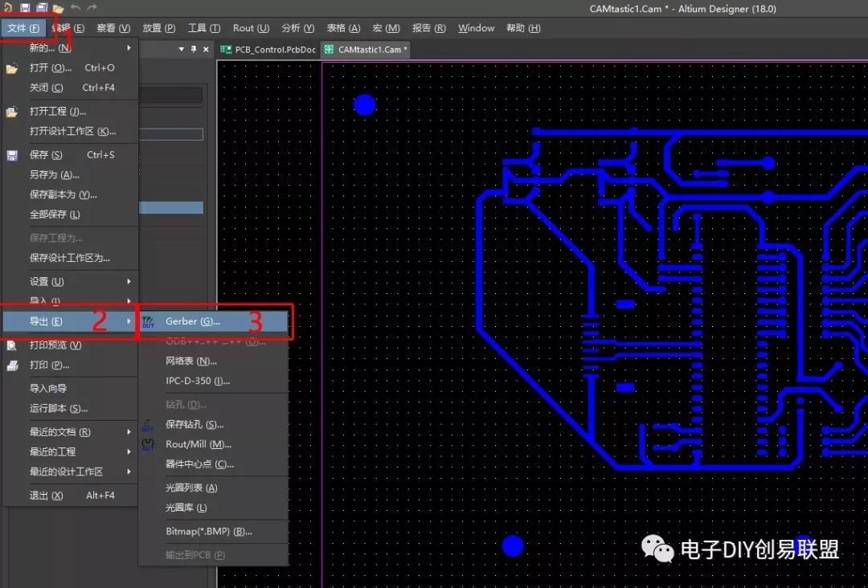This screenshot has height=588, width=868.
Task: Select 光圈库 (L) in the submenu
Action: click(x=213, y=508)
